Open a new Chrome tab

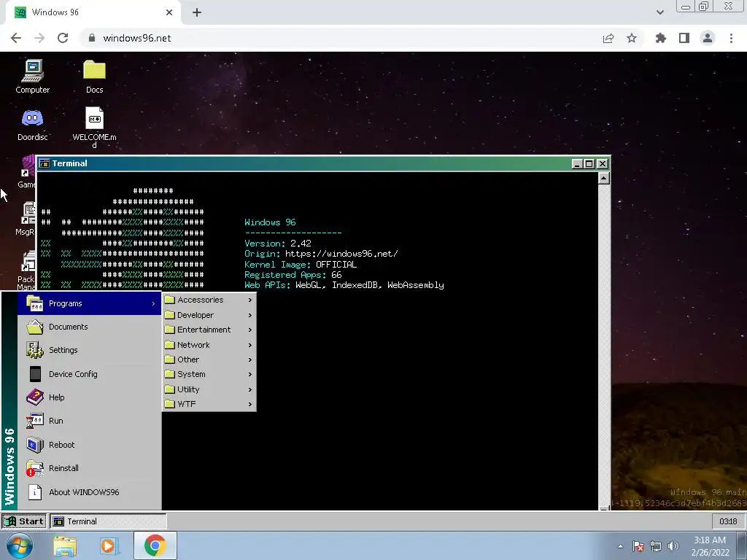(x=197, y=12)
